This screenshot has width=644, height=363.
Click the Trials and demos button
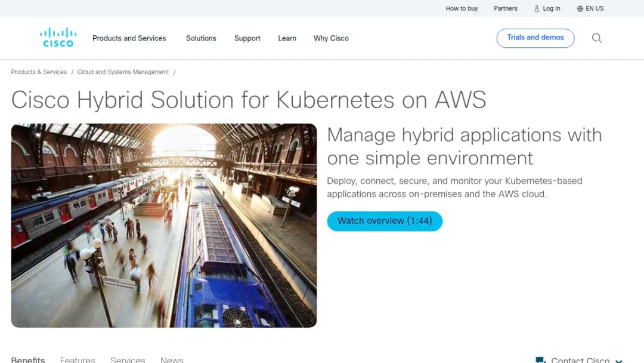coord(535,38)
